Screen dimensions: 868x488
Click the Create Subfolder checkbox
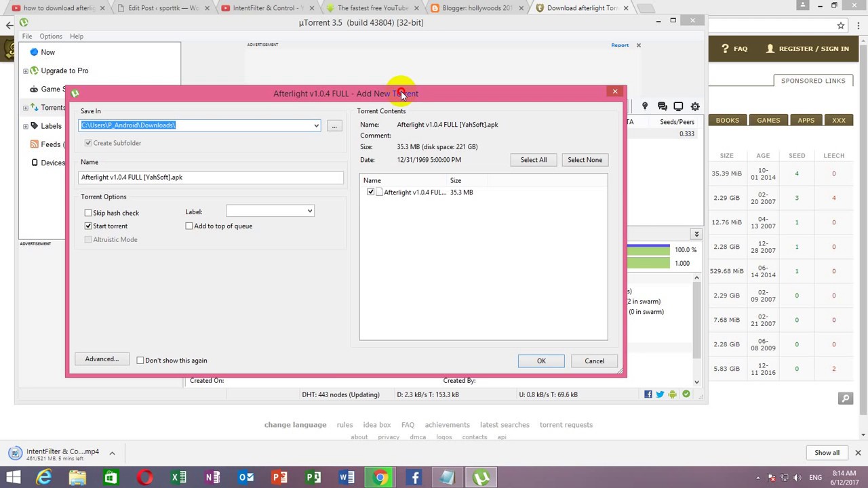(x=88, y=143)
